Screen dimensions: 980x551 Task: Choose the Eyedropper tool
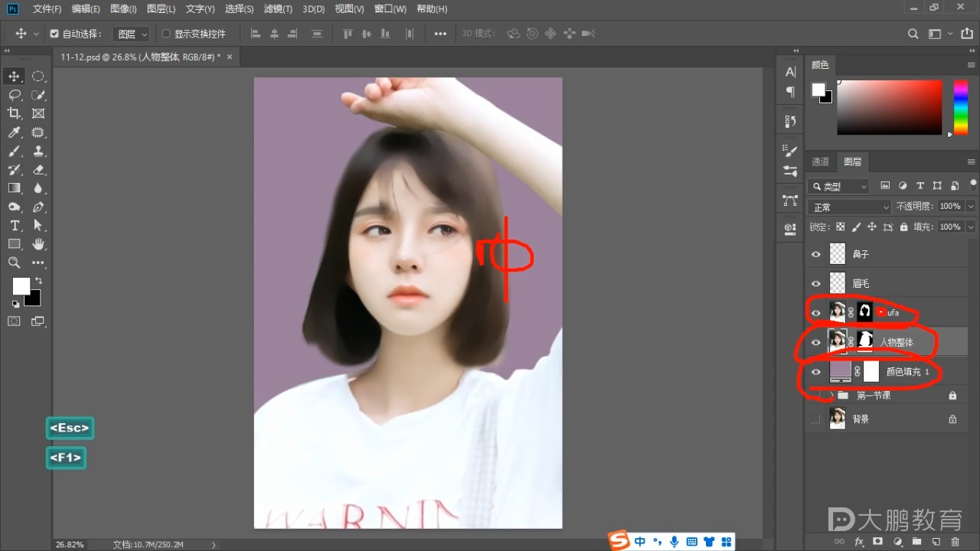15,132
